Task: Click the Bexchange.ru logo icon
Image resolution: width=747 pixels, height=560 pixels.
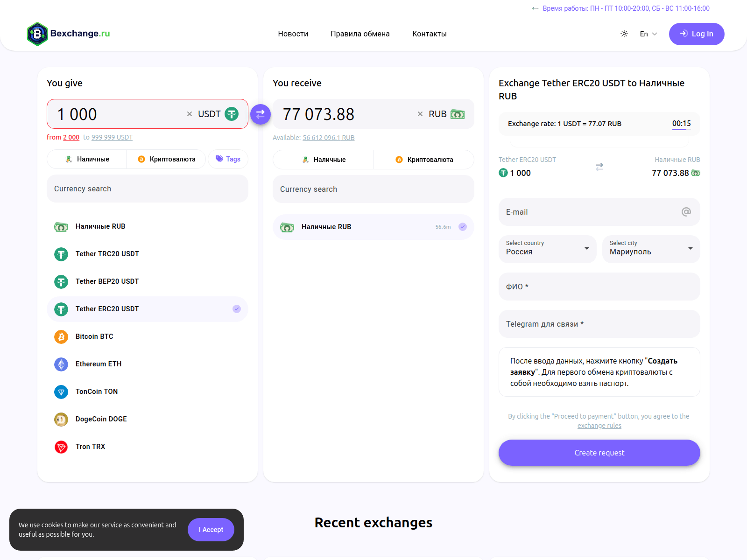Action: point(37,34)
